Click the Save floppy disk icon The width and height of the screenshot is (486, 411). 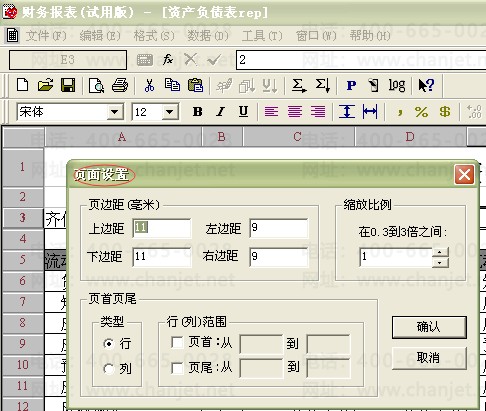pos(68,85)
